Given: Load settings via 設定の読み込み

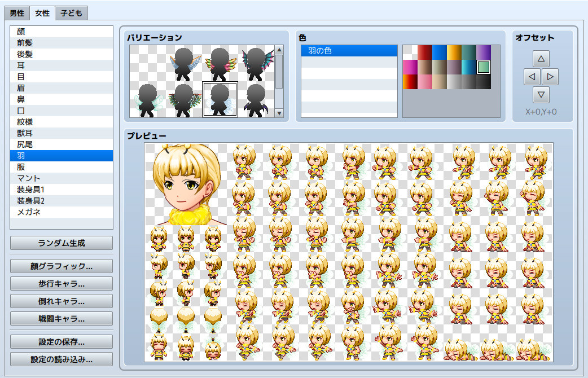Looking at the screenshot, I should click(x=61, y=359).
